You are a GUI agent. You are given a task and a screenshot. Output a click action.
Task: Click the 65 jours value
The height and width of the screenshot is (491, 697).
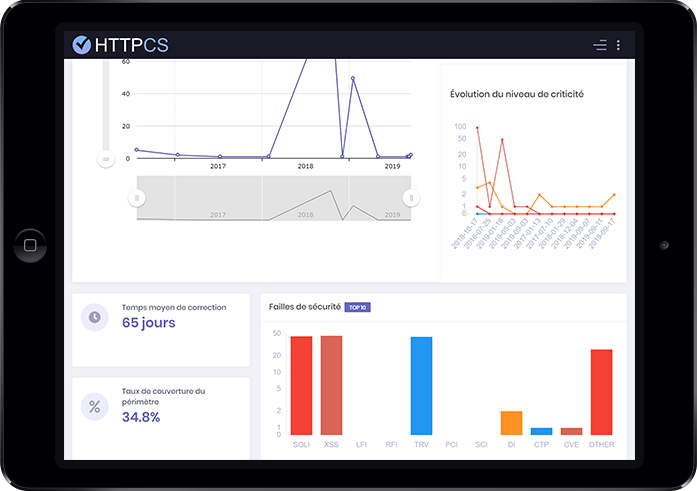tap(148, 323)
